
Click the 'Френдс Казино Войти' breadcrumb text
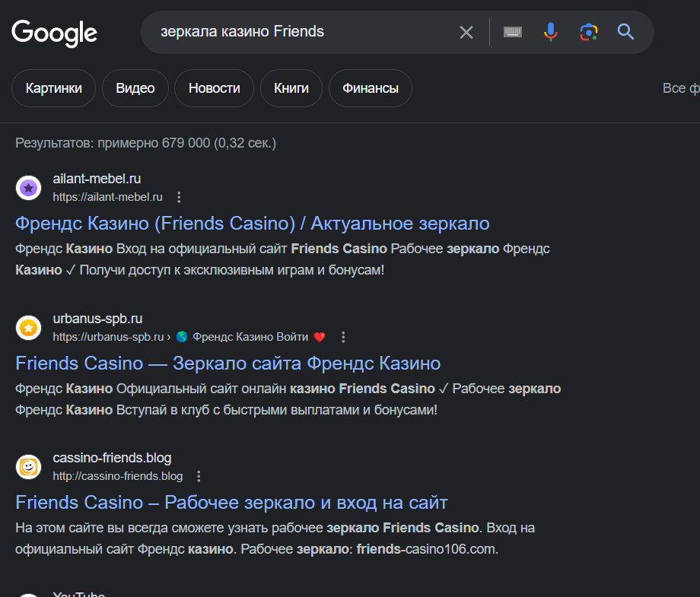pos(250,338)
